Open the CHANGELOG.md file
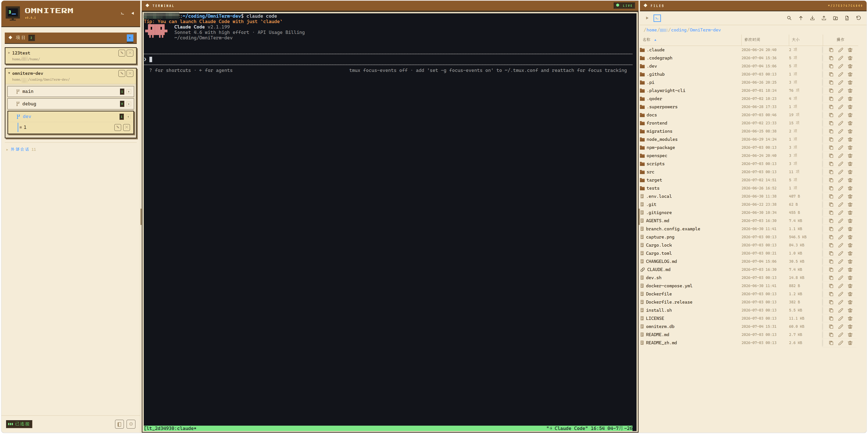Screen dimensions: 868x434 (661, 262)
